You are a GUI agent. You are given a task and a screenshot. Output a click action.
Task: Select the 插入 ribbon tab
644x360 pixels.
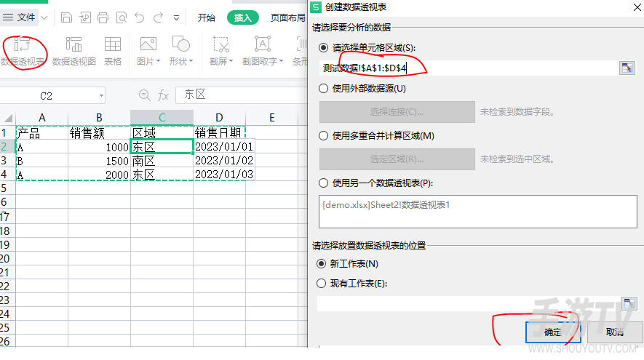pyautogui.click(x=242, y=17)
